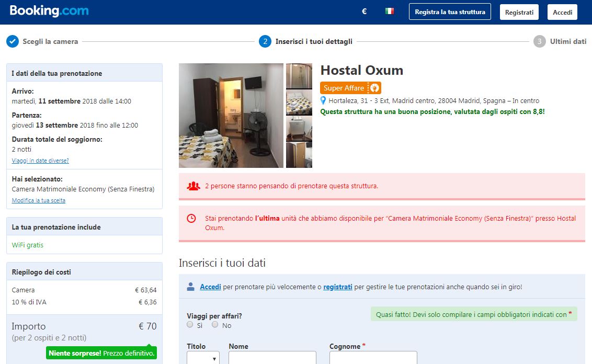Image resolution: width=592 pixels, height=364 pixels.
Task: Click the Hostal Oxum title
Action: tap(362, 70)
